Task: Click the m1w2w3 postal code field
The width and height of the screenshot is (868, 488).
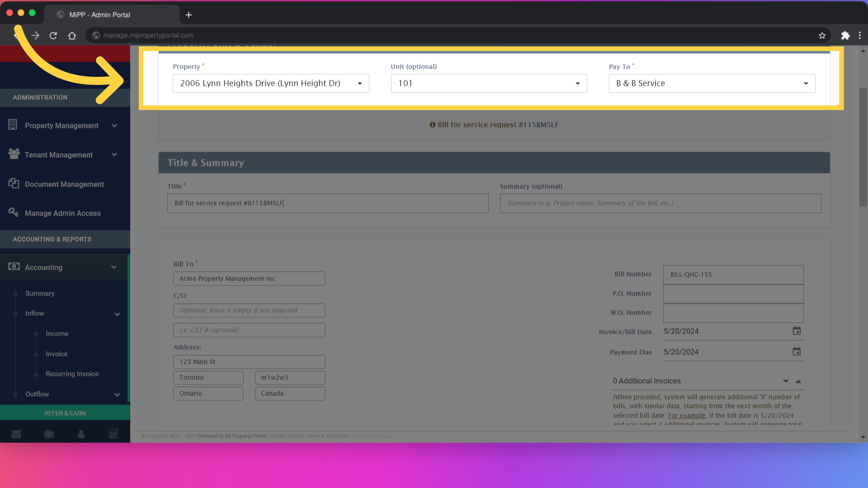Action: (290, 377)
